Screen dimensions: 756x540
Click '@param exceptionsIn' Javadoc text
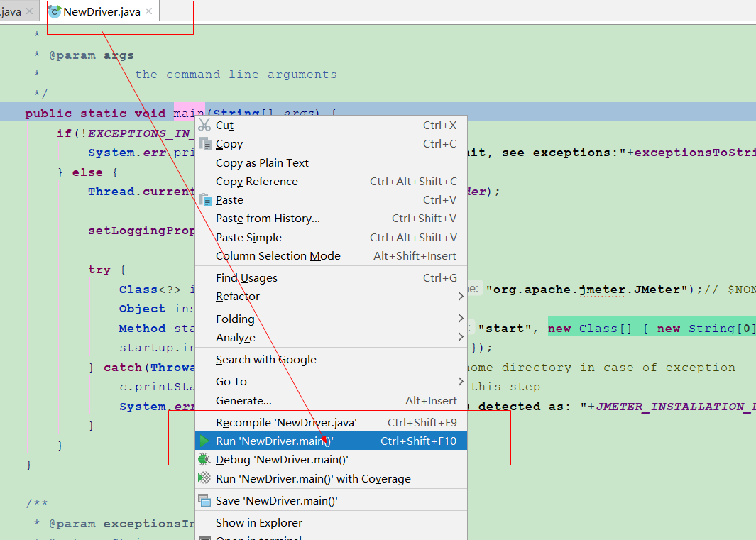[x=122, y=524]
